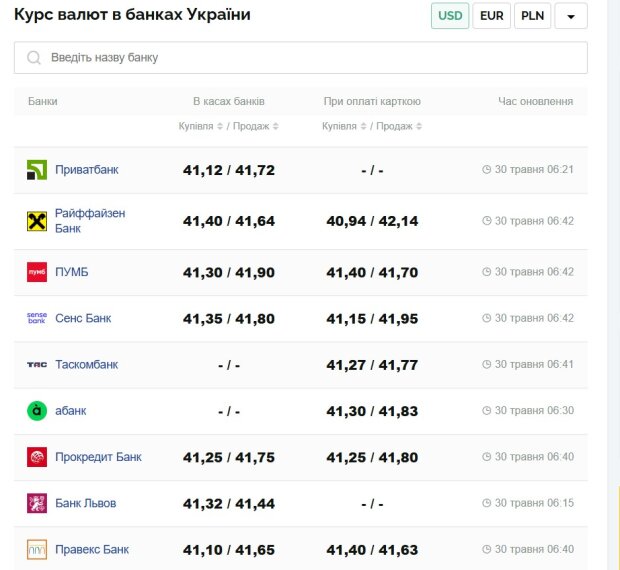
Task: Focus the bank name search field
Action: click(x=301, y=58)
